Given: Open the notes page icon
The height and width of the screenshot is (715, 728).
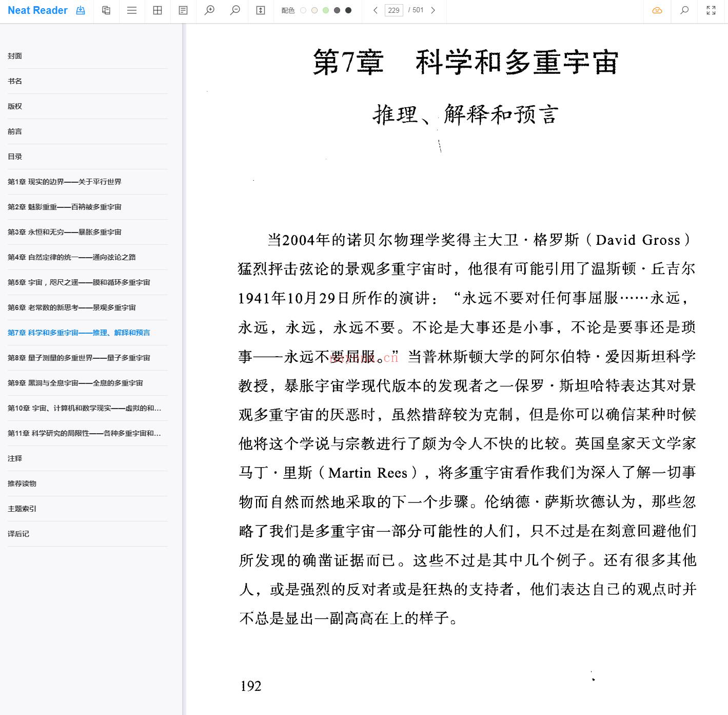Looking at the screenshot, I should (183, 10).
